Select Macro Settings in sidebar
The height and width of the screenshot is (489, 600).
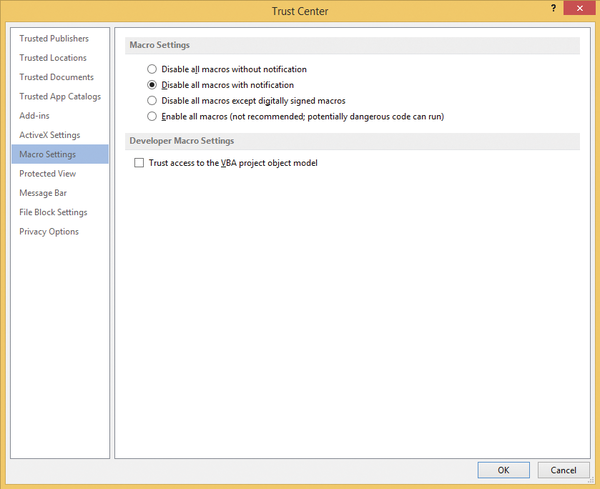point(60,154)
